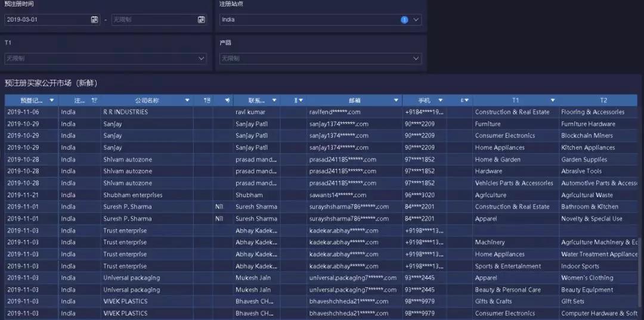
Task: Click filter arrow on 预登记 column header
Action: point(52,101)
